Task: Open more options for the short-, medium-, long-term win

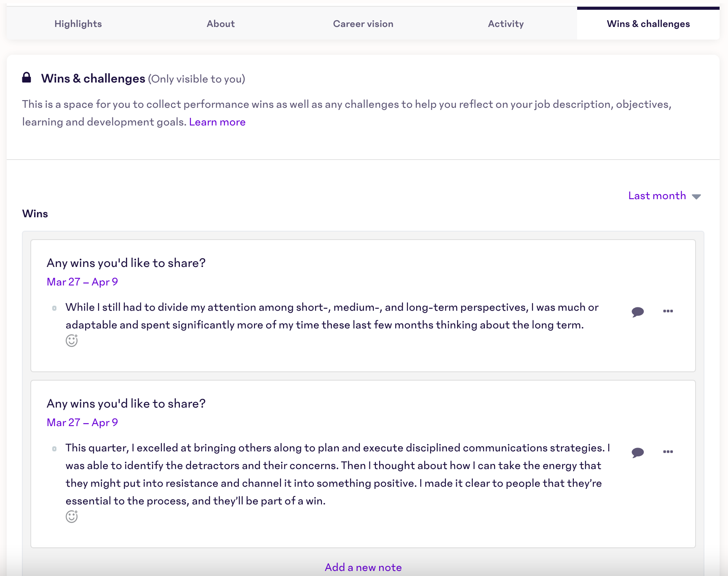Action: [668, 311]
